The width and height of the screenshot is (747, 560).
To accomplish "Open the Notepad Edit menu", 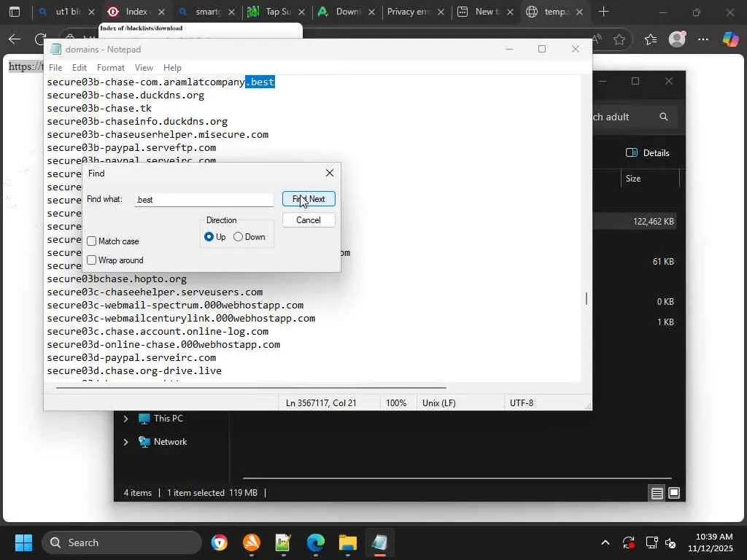I will click(79, 68).
